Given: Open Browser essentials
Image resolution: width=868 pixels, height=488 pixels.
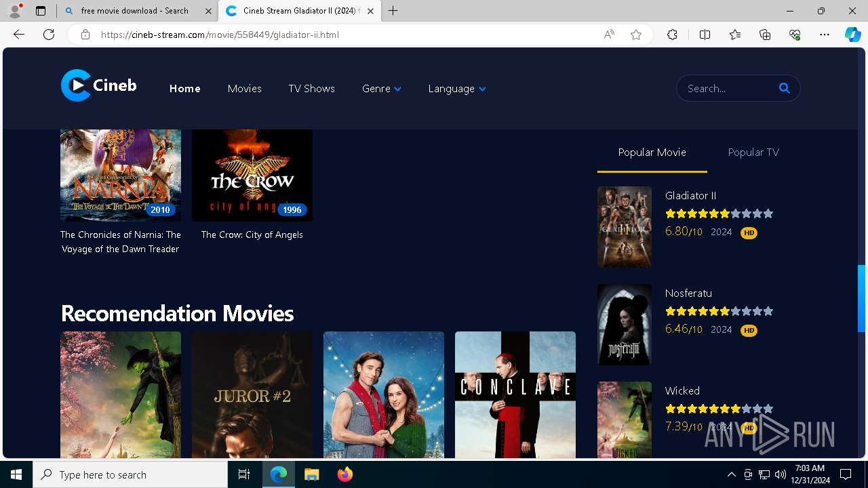Looking at the screenshot, I should (x=795, y=35).
